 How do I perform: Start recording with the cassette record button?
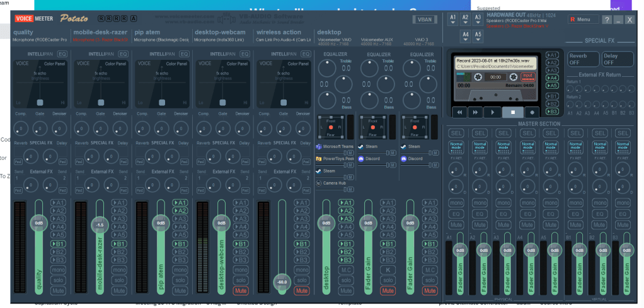[x=532, y=112]
